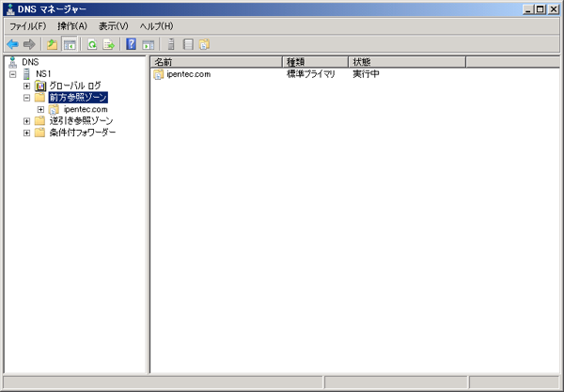
Task: Click the Up one level folder icon
Action: click(52, 44)
